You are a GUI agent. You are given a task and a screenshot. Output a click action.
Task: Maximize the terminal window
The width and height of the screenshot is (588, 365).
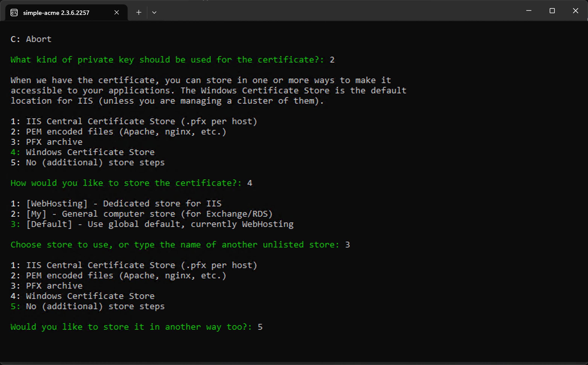click(552, 11)
